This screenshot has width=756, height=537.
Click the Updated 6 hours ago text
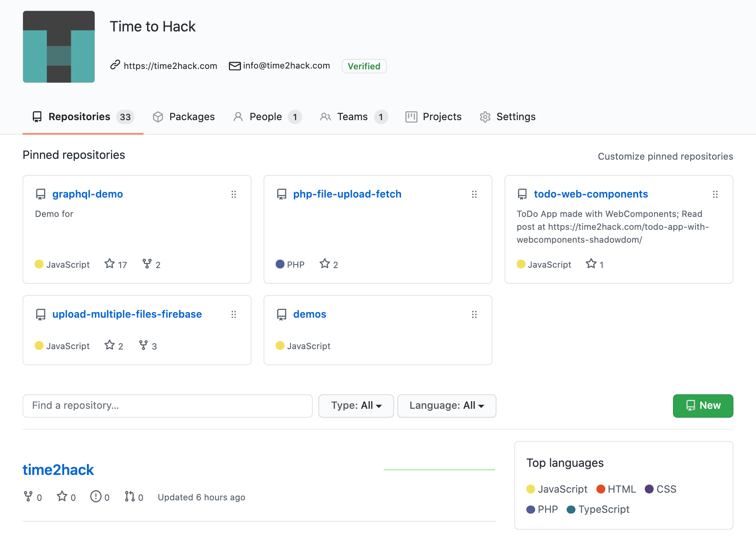201,497
